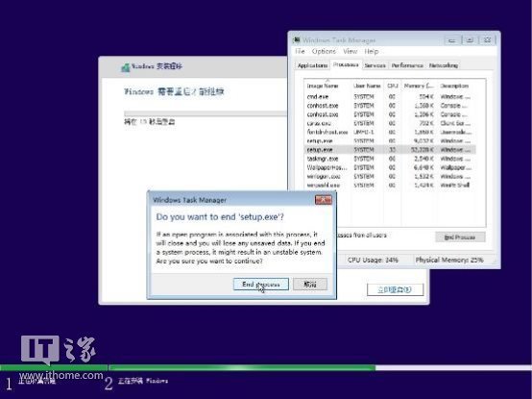
Task: Click the restart countdown progress bar in Setup
Action: 206,113
